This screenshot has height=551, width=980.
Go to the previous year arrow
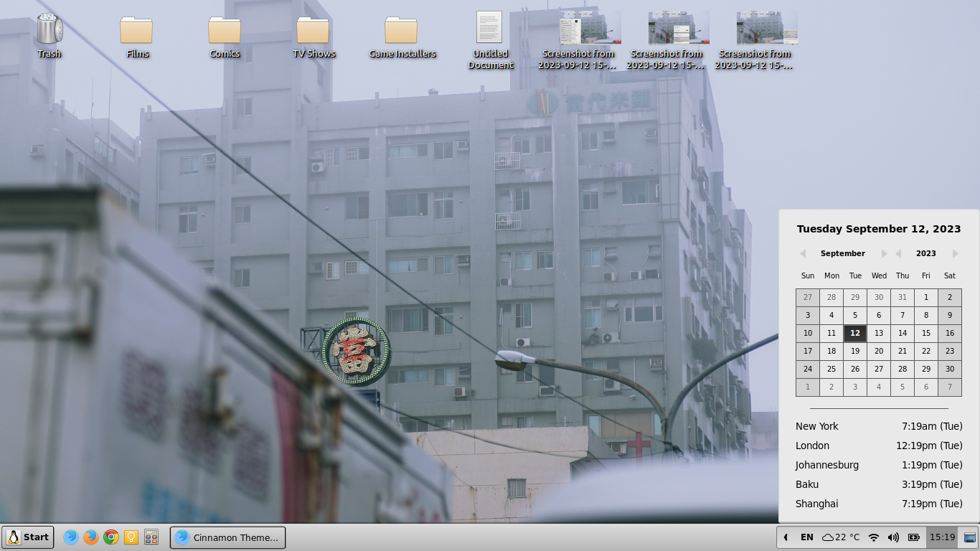[x=898, y=253]
